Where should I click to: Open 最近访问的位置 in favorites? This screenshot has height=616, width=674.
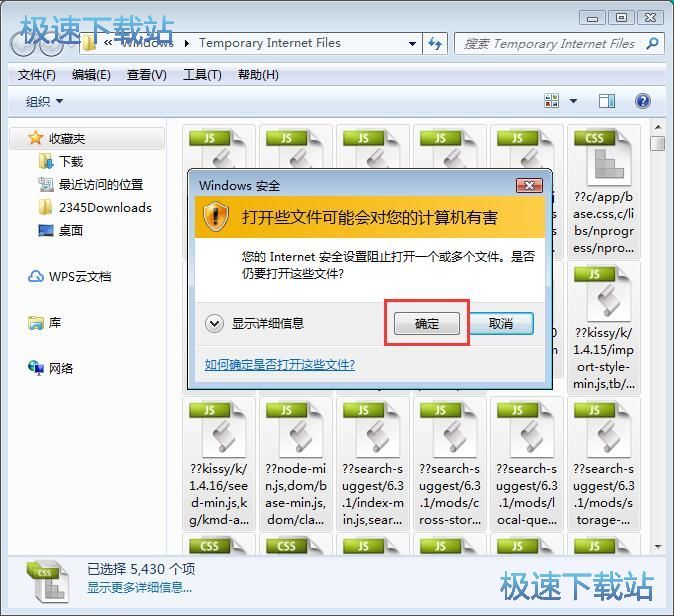click(x=101, y=185)
